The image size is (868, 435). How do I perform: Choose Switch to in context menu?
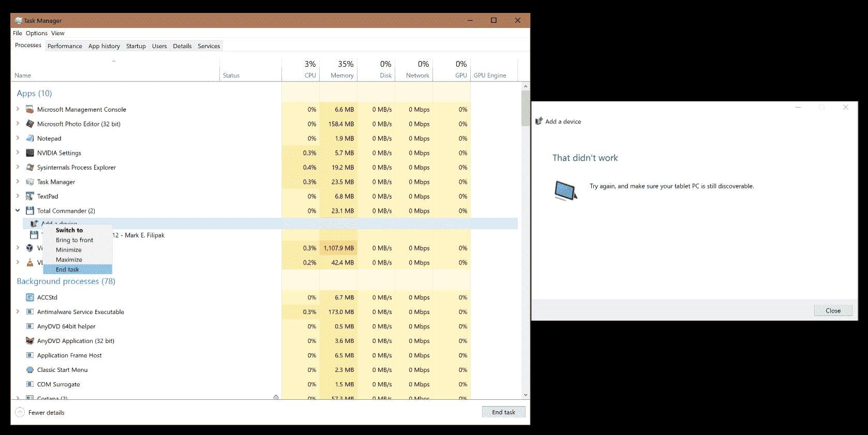78,230
